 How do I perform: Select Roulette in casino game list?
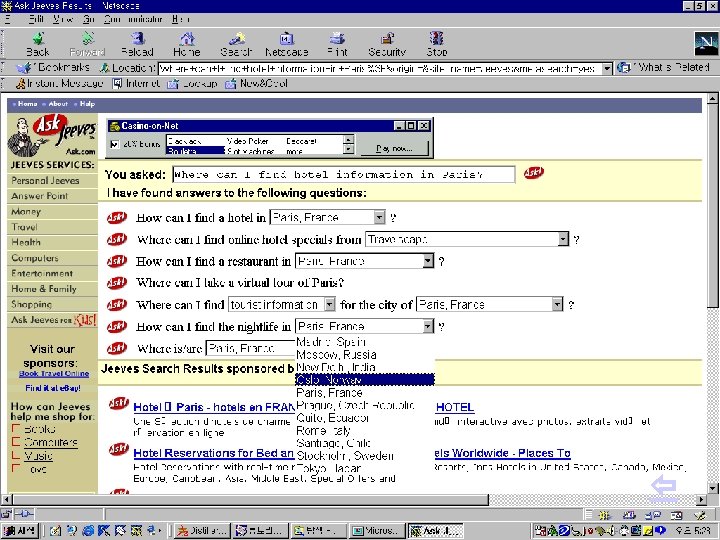[x=195, y=150]
